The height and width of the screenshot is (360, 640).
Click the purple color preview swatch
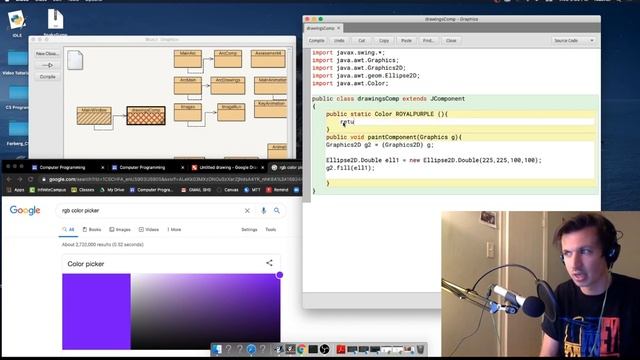coord(96,311)
